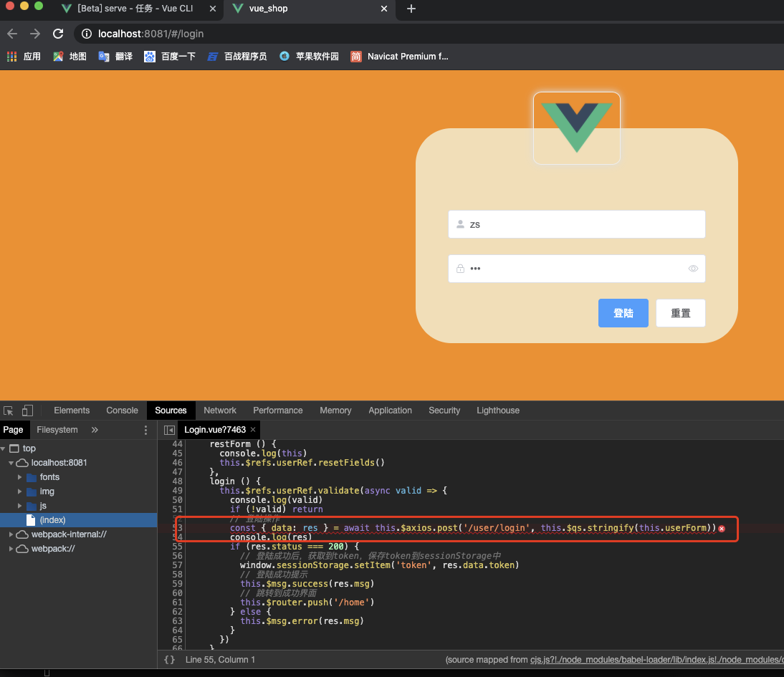Close the Login.vue?7463 file tab
The height and width of the screenshot is (677, 784).
(x=253, y=430)
